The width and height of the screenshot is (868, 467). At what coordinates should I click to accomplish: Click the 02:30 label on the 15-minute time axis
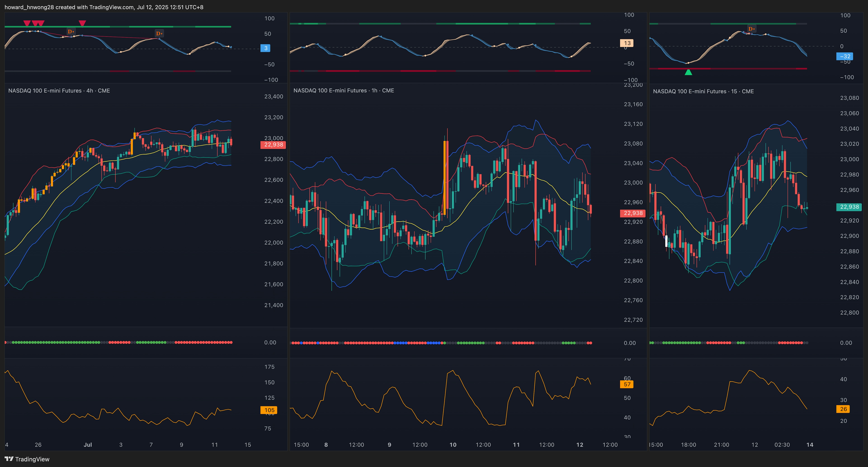pos(782,445)
